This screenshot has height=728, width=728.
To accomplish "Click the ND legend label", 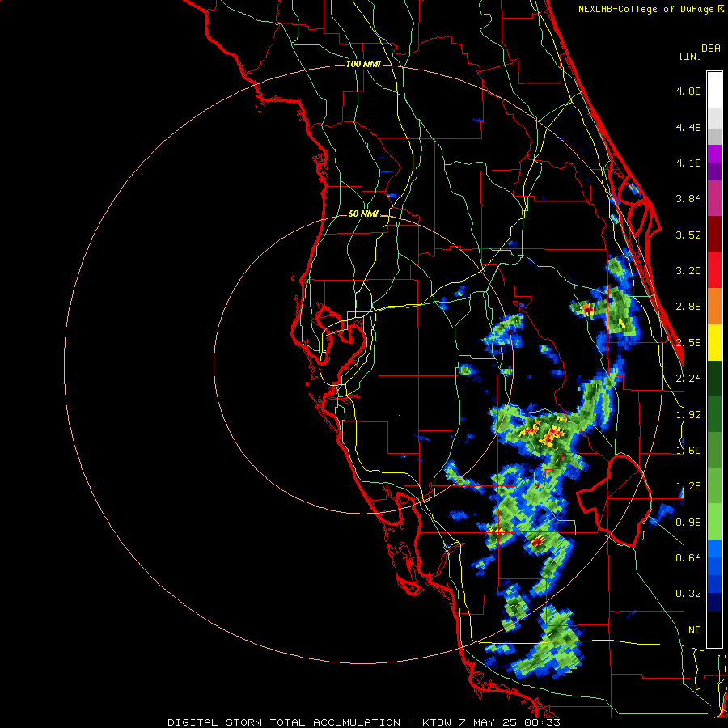I will (695, 630).
